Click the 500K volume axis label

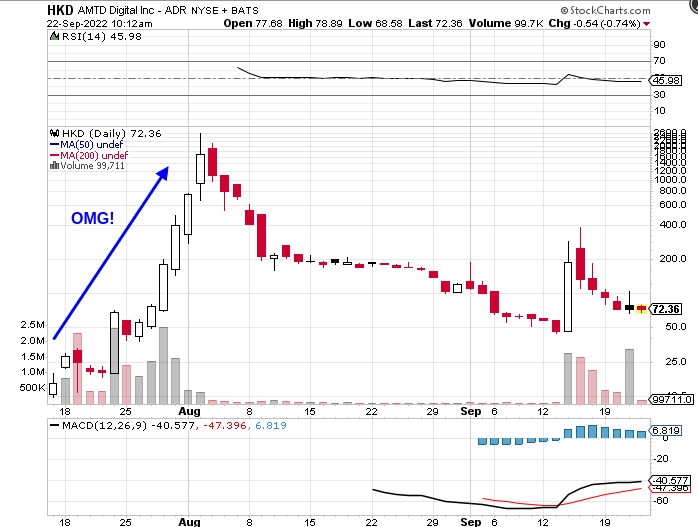click(x=32, y=388)
